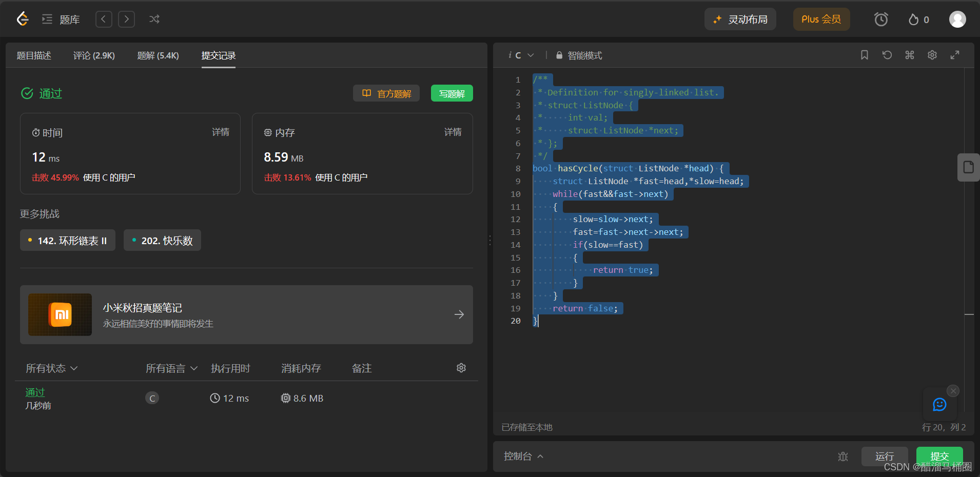Go to previous problem arrow
The image size is (980, 477).
click(x=104, y=19)
